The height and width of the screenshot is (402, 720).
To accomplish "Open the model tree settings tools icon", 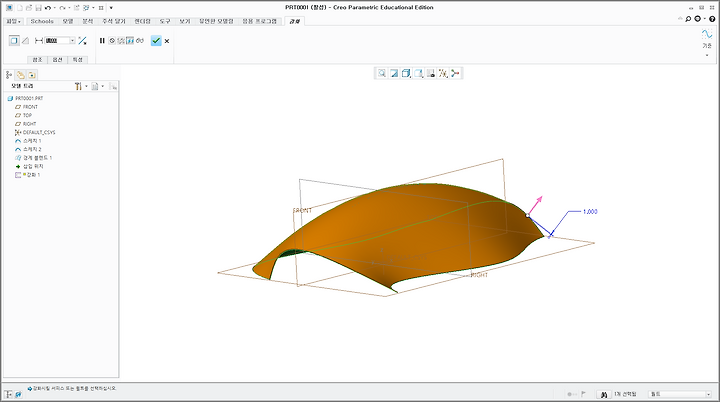I will click(x=78, y=86).
